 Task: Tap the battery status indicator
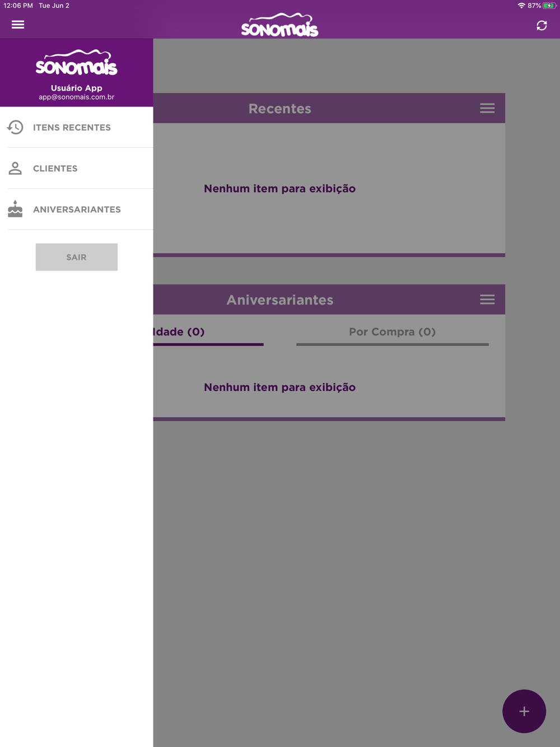click(549, 6)
